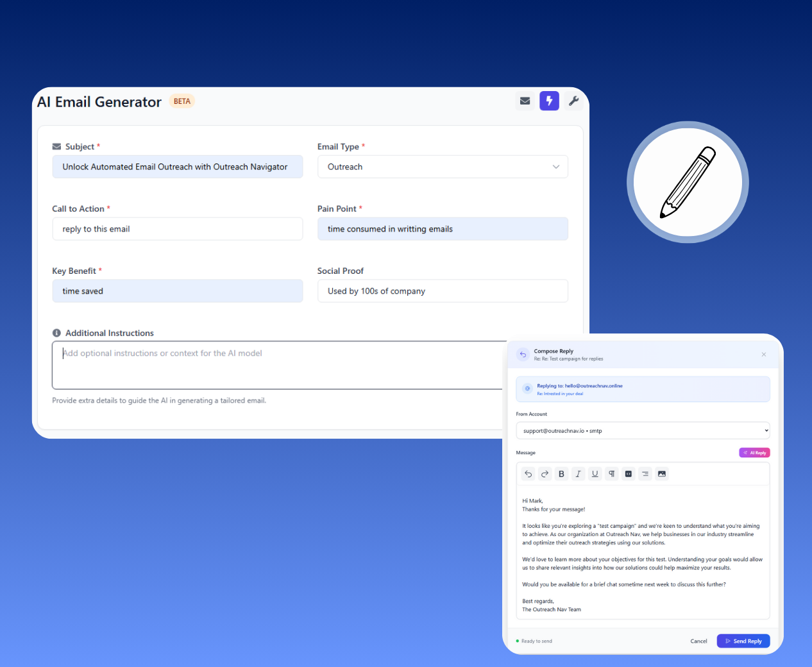Open the From Account dropdown
Screen dimensions: 812x667
(643, 430)
